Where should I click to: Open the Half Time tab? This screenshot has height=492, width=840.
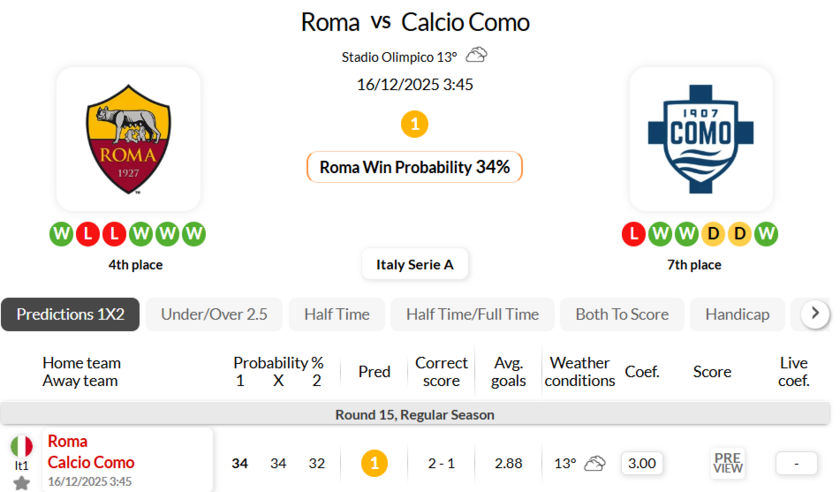[x=336, y=314]
